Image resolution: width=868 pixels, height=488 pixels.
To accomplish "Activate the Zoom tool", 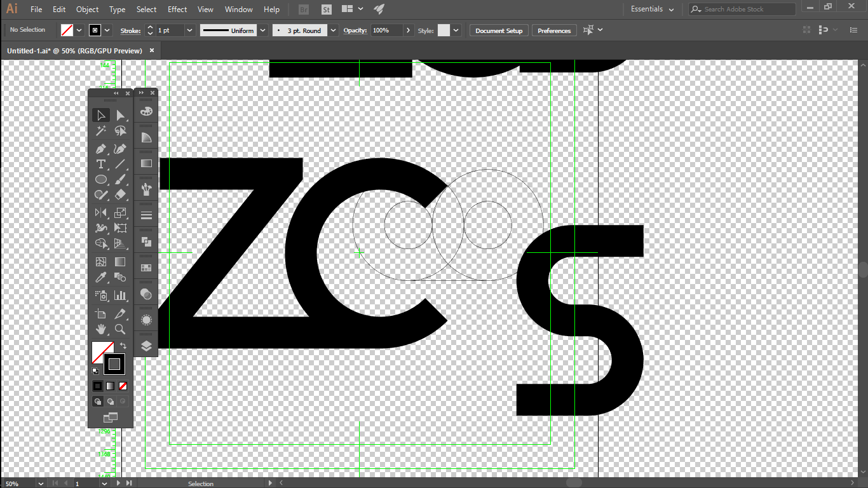I will 120,329.
